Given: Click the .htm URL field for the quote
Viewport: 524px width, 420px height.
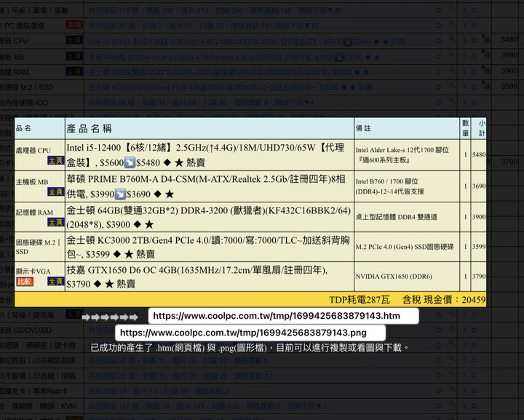Looking at the screenshot, I should pyautogui.click(x=283, y=316).
